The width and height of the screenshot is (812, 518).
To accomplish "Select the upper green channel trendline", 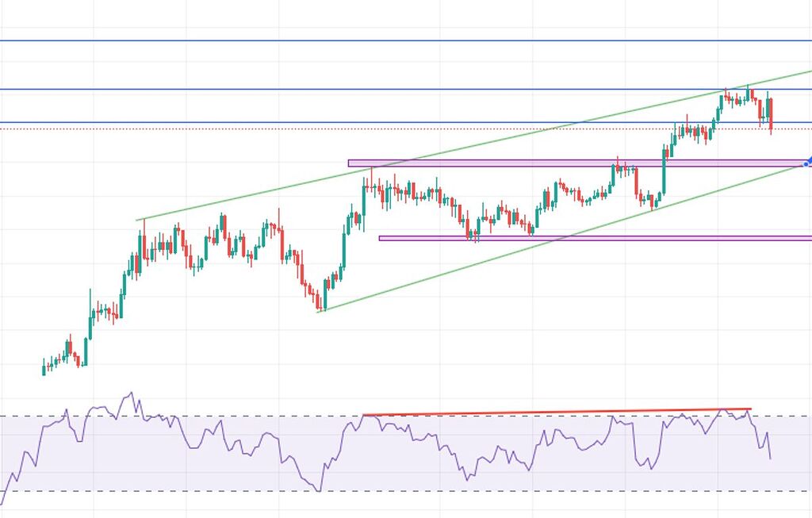I will (476, 146).
